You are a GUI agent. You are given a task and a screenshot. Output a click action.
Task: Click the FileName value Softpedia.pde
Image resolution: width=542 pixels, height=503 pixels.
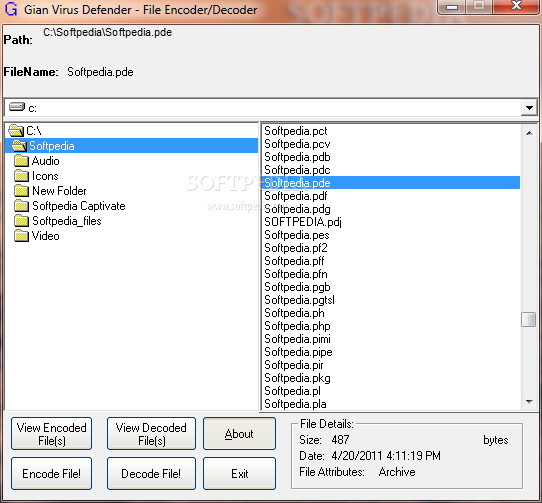point(100,72)
